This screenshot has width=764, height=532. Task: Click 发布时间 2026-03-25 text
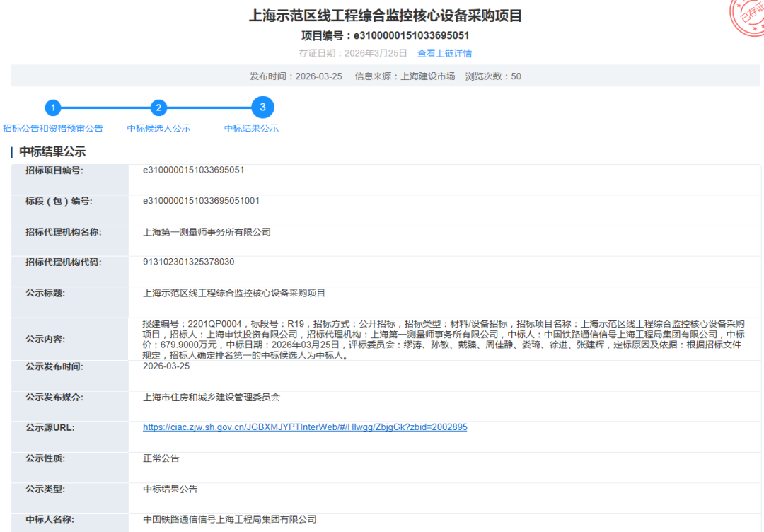pyautogui.click(x=296, y=76)
